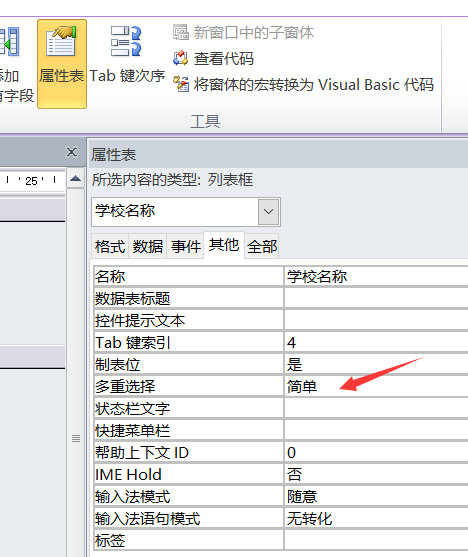Open the 事件 tab
The height and width of the screenshot is (557, 468).
point(185,246)
